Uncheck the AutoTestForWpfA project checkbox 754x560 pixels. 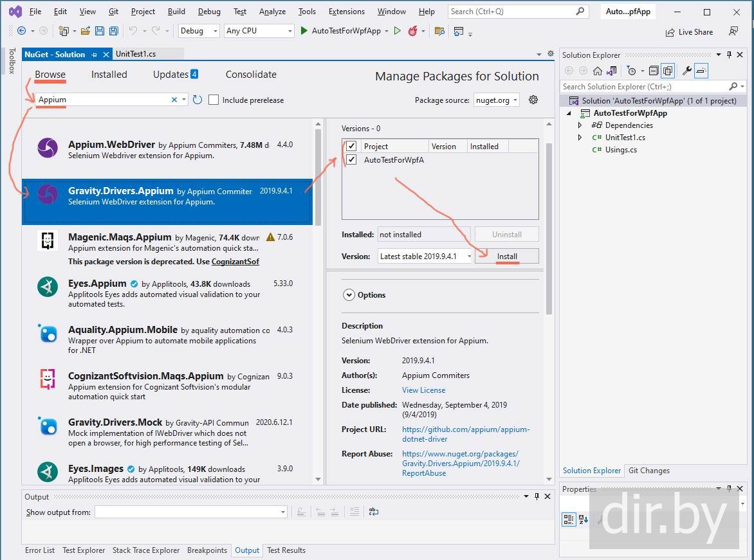click(x=351, y=159)
